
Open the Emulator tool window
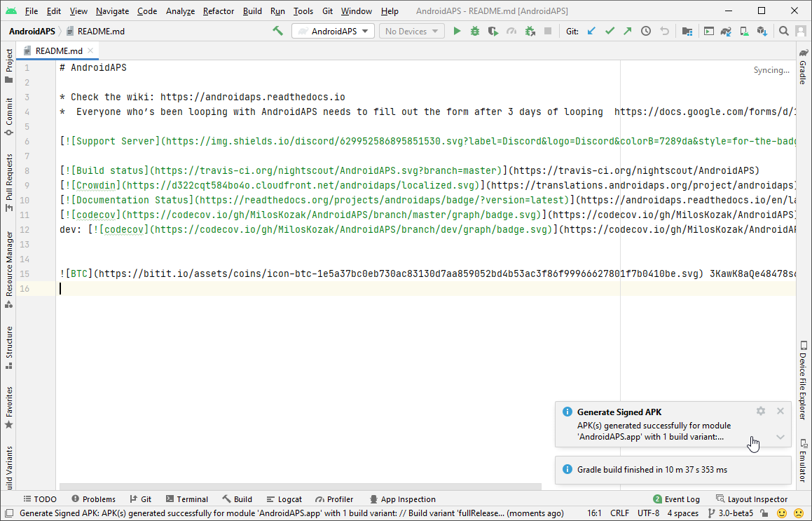click(803, 461)
